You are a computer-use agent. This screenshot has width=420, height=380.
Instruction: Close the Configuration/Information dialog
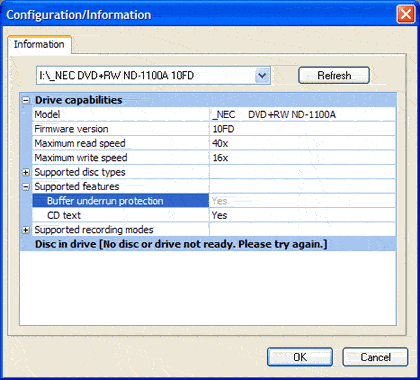pyautogui.click(x=406, y=15)
